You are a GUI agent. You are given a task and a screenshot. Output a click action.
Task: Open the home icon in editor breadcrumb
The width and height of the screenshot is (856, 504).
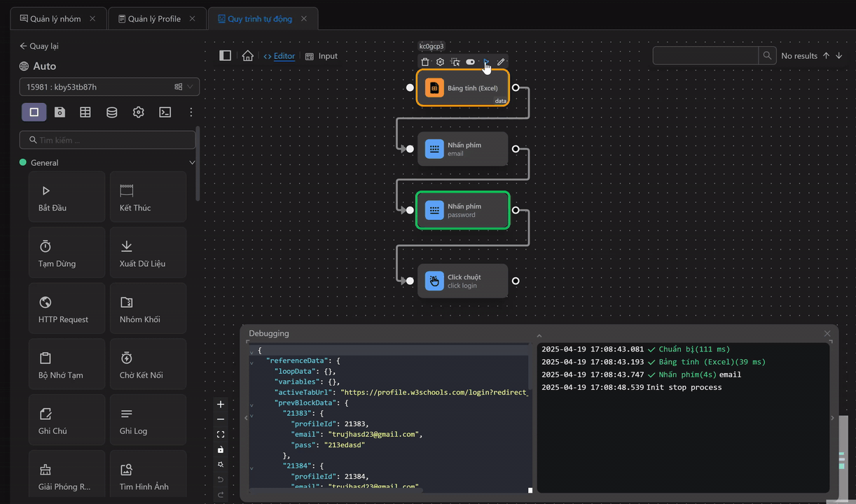pyautogui.click(x=247, y=56)
